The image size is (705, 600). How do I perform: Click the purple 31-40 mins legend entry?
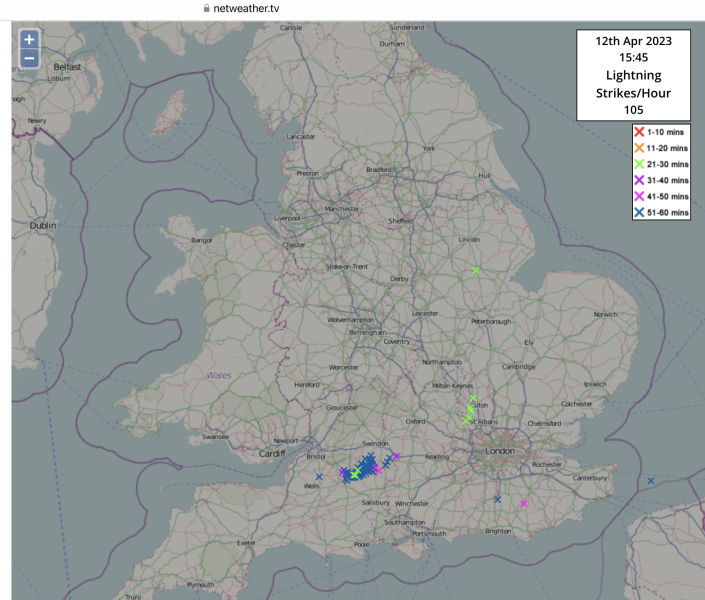(660, 180)
